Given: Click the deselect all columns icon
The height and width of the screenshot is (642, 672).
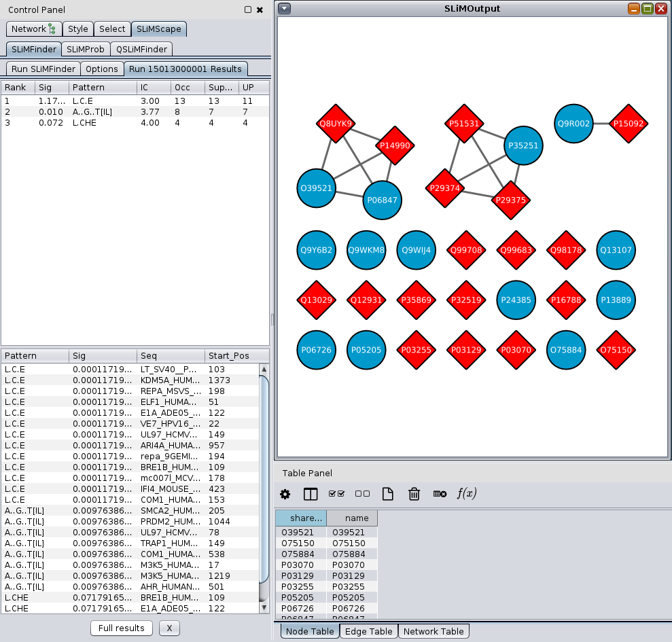Looking at the screenshot, I should (x=362, y=494).
